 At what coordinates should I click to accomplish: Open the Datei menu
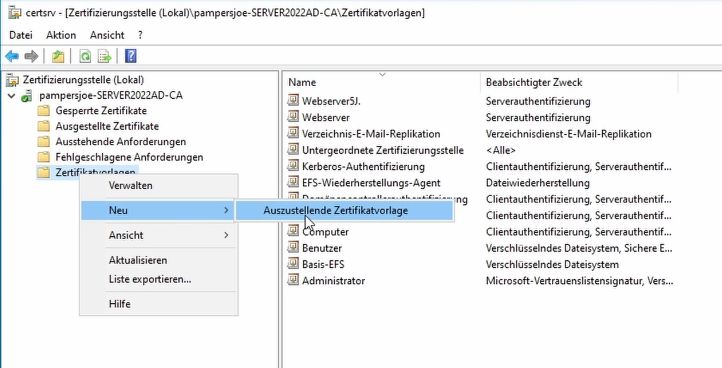click(21, 35)
